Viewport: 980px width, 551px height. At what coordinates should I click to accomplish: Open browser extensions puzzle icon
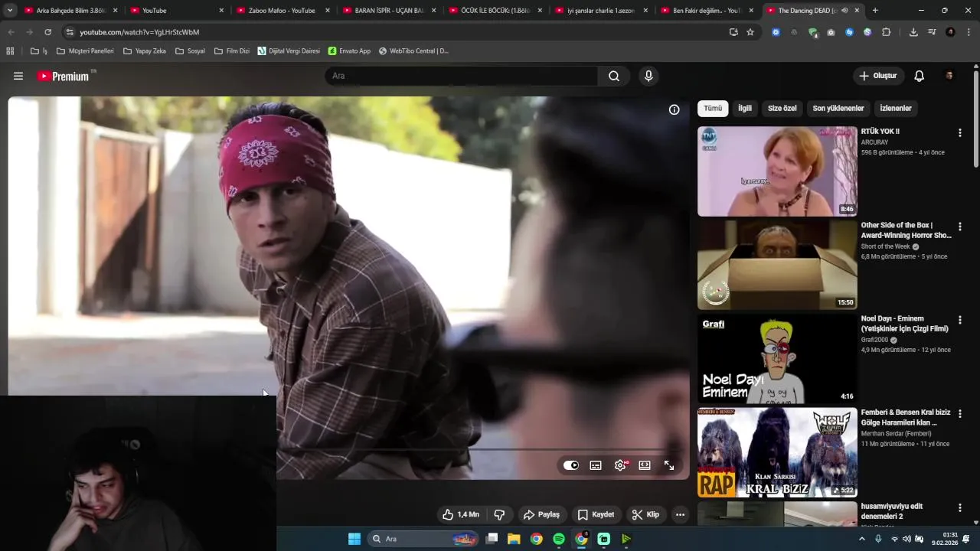(x=887, y=32)
